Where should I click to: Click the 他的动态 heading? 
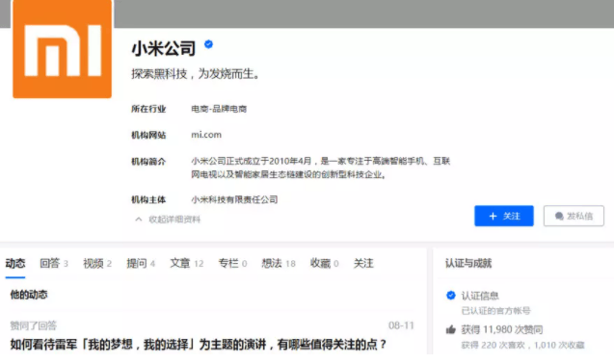pos(29,295)
